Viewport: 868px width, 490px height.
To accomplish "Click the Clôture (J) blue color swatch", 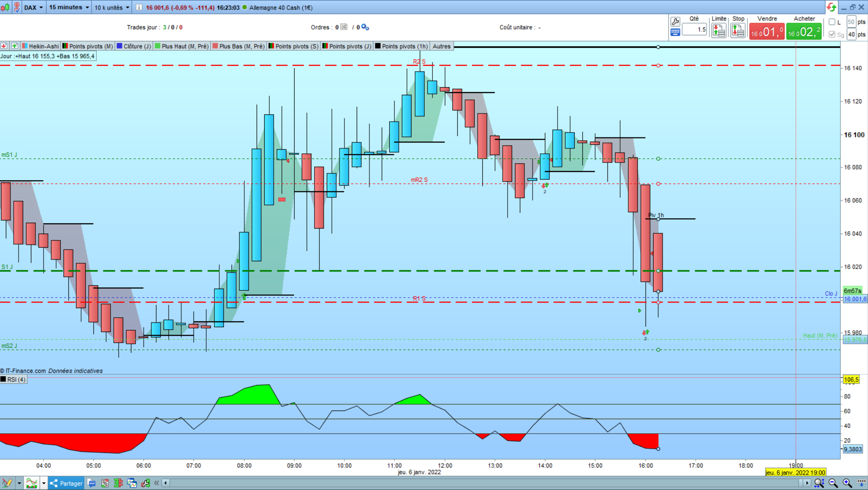I will tap(120, 46).
